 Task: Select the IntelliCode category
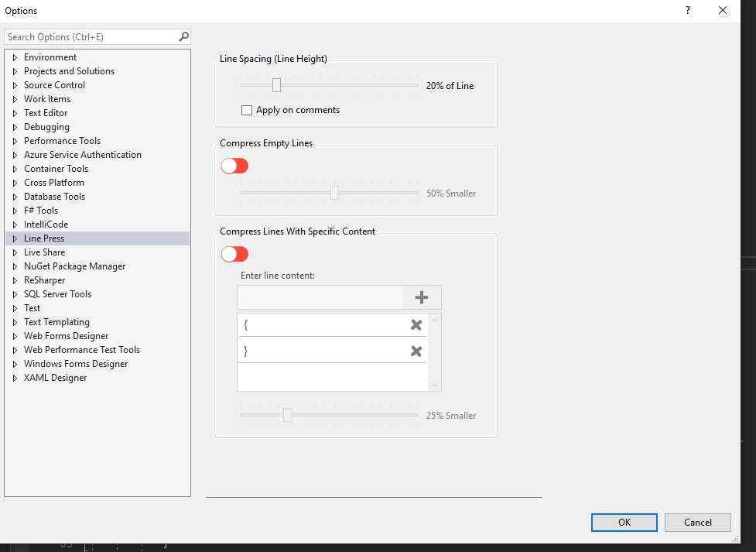click(x=46, y=225)
